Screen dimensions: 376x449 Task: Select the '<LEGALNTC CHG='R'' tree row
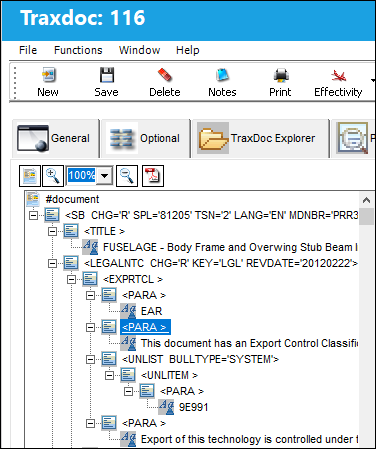220,263
